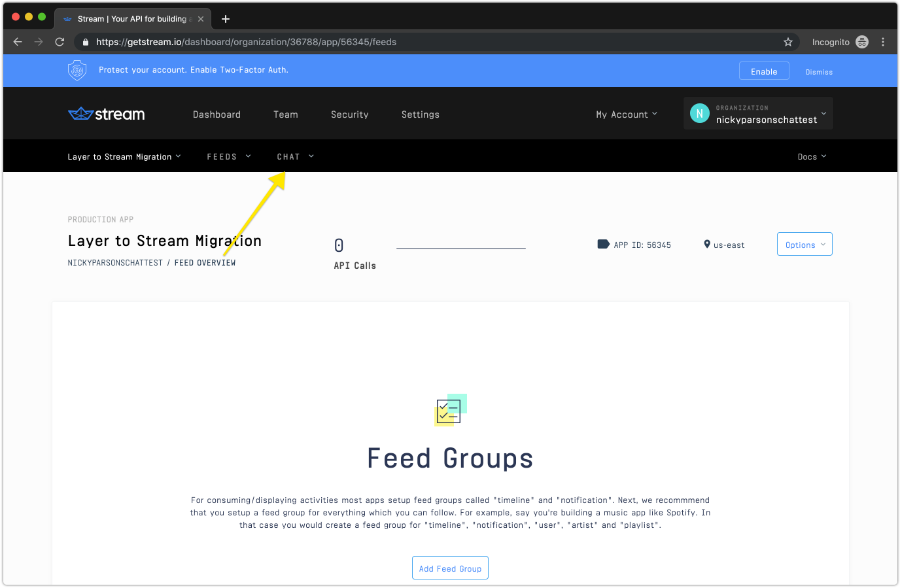Click the API Calls label

pos(355,266)
